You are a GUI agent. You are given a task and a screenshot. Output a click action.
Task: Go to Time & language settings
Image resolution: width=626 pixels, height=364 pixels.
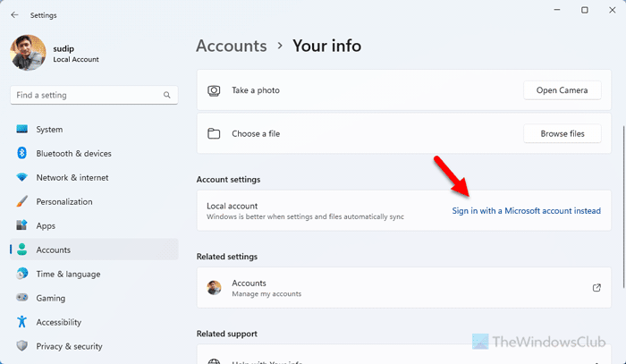pos(68,274)
